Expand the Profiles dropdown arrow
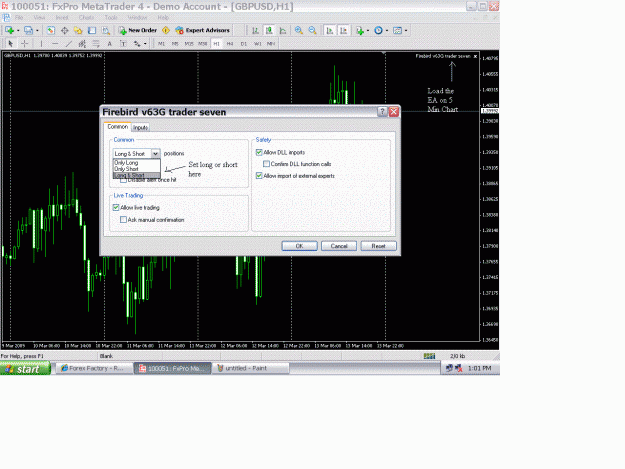The image size is (625, 469). 37,30
